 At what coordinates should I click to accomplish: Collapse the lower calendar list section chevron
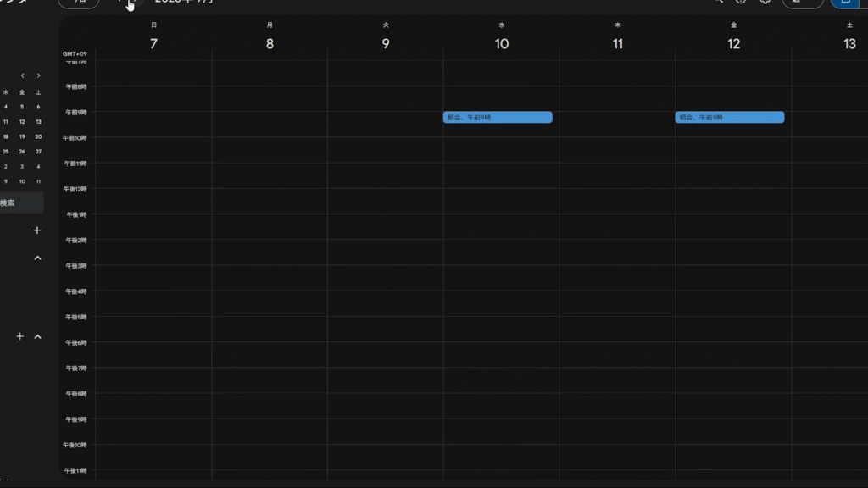(37, 336)
